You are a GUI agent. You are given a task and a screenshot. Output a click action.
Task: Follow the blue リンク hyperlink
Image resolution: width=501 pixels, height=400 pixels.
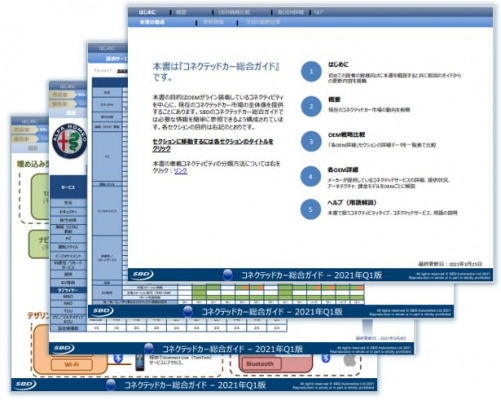(x=180, y=171)
